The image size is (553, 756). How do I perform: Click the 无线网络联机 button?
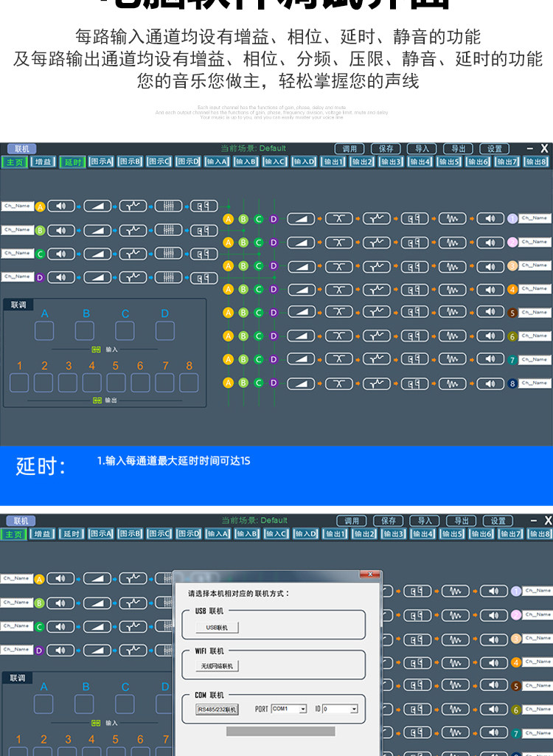tap(217, 666)
